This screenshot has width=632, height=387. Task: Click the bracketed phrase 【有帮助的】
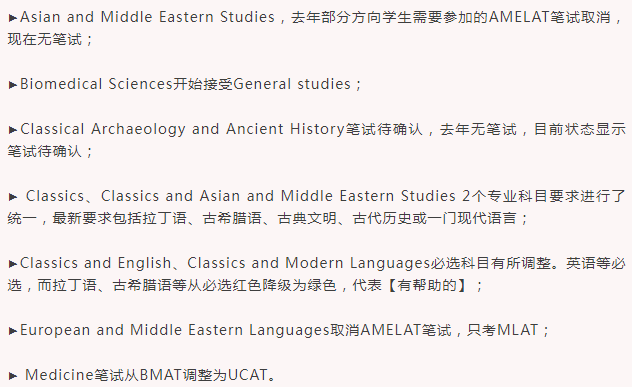[427, 285]
